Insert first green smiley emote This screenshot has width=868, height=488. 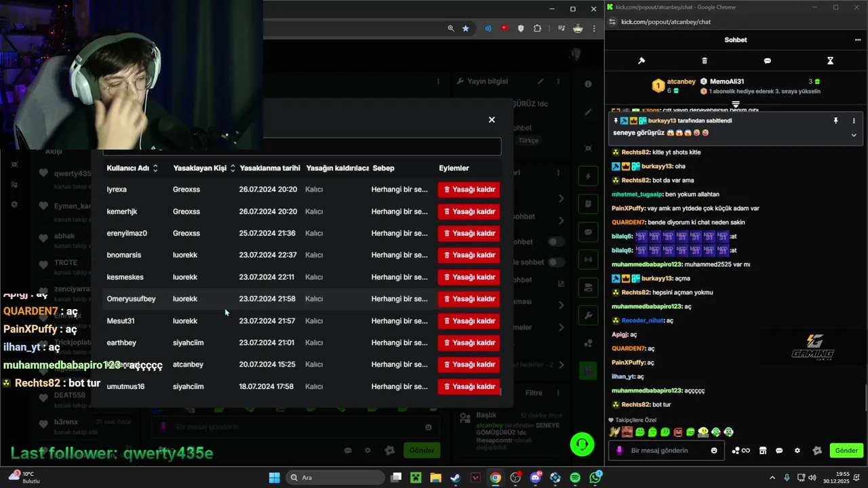640,432
